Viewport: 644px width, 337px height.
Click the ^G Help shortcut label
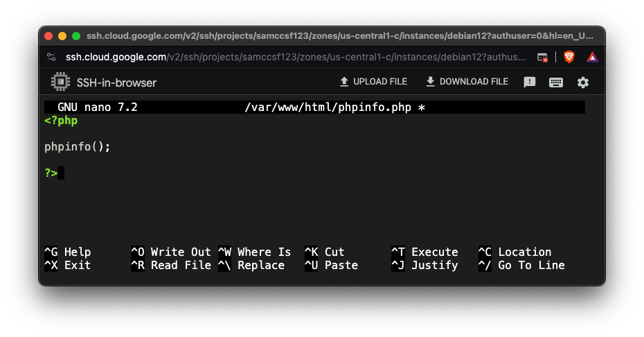click(67, 252)
